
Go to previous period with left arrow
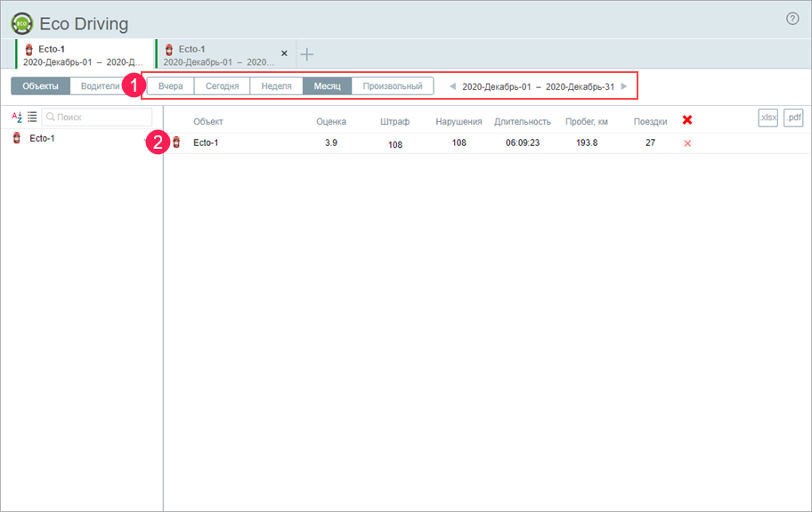tap(452, 86)
